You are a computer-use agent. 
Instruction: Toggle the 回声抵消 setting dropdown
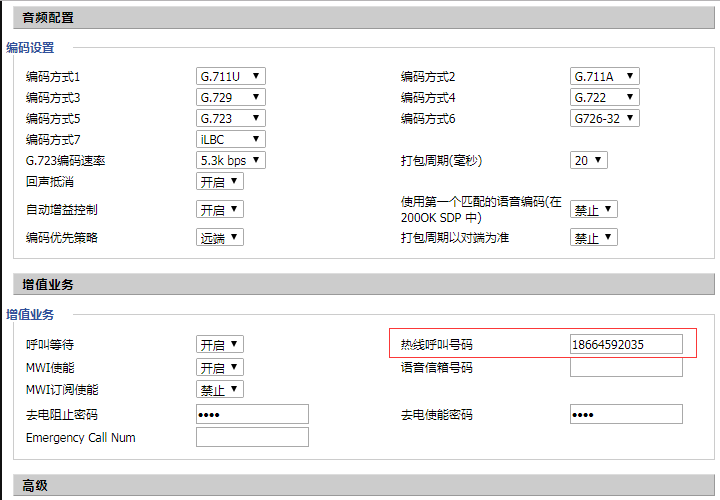(219, 181)
